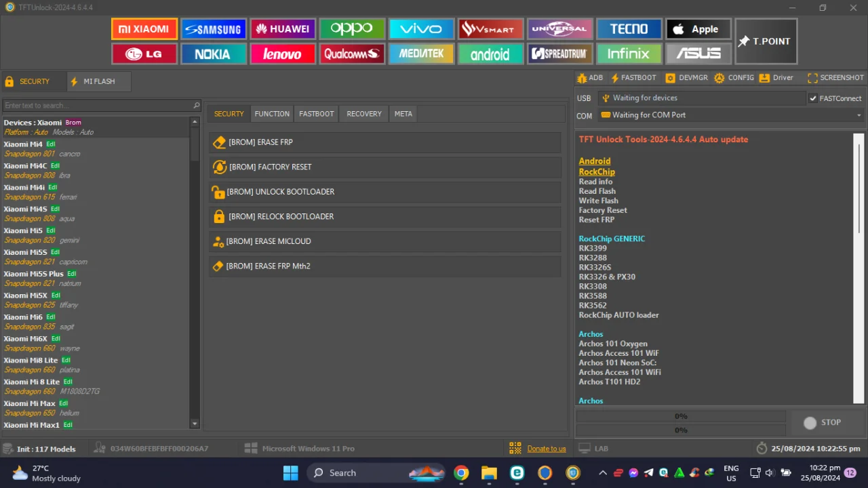Viewport: 868px width, 488px height.
Task: Open Google Chrome from the taskbar
Action: (x=461, y=473)
